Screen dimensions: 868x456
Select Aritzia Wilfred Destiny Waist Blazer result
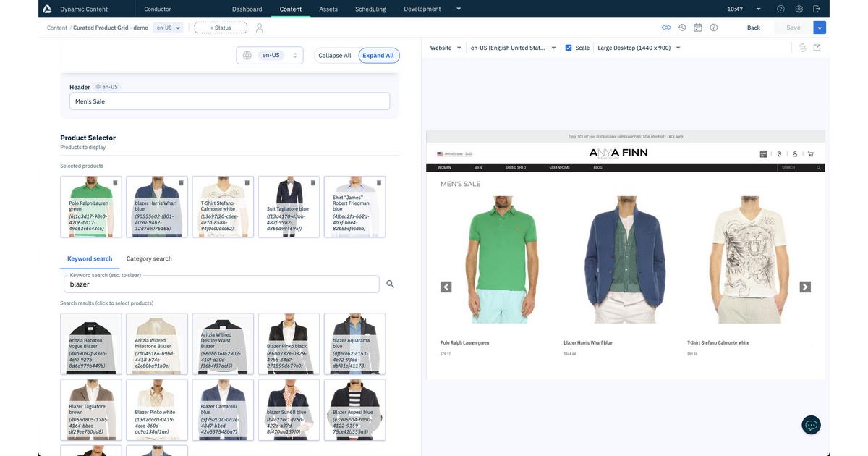(x=223, y=344)
